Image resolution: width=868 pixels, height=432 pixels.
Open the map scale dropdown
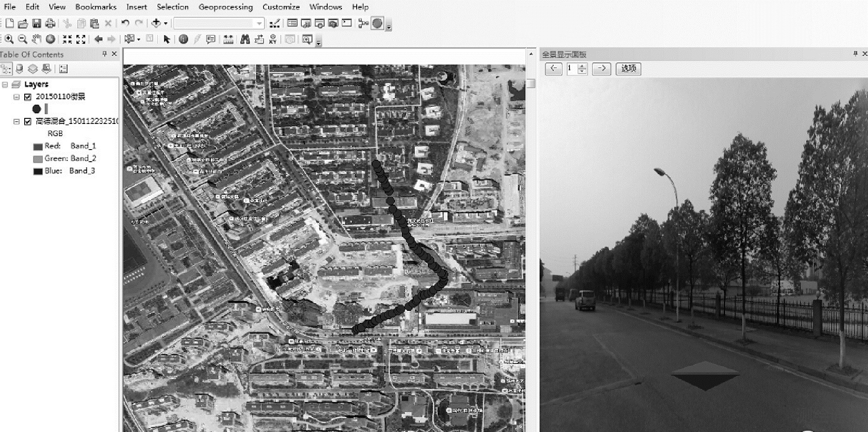tap(259, 23)
